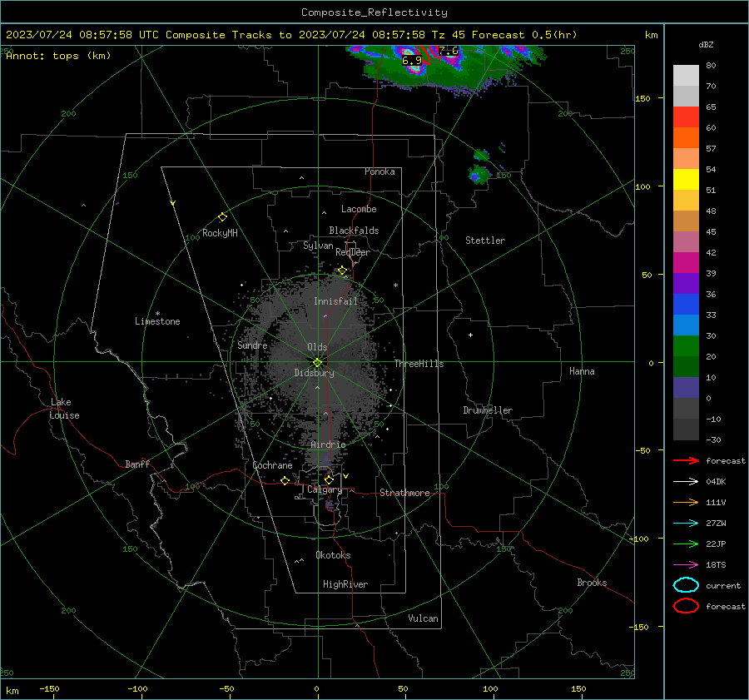Click the Calgary city label
The width and height of the screenshot is (749, 700).
pos(325,489)
